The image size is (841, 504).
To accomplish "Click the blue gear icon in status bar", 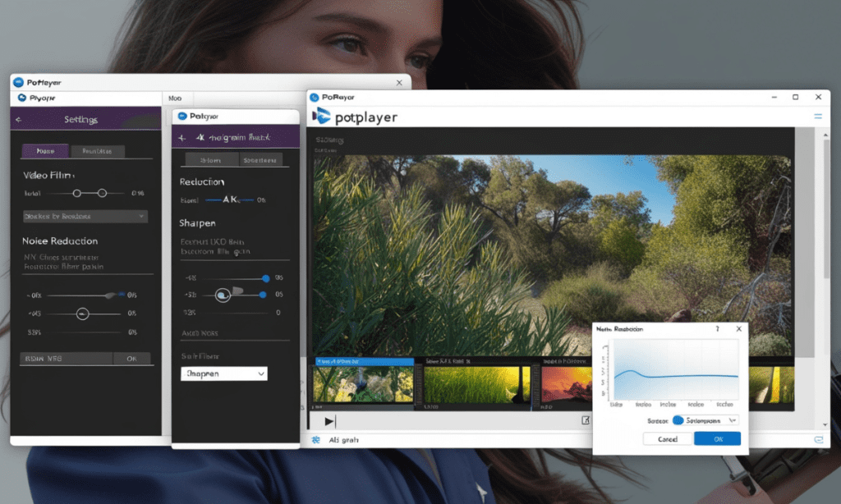I will (x=316, y=441).
